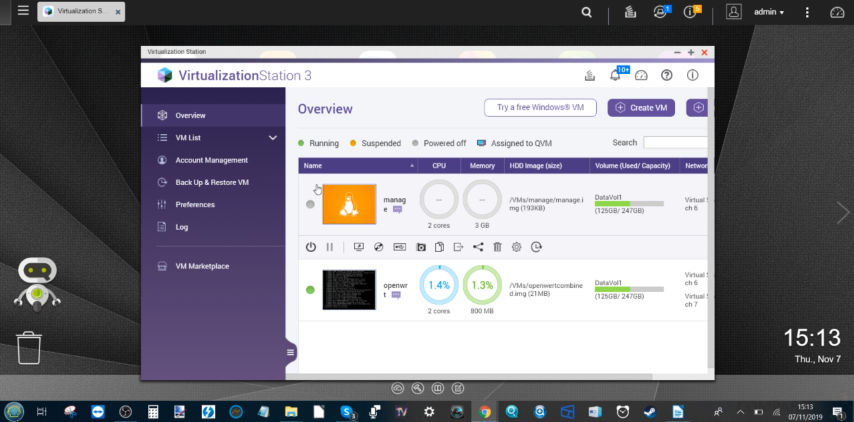854x422 pixels.
Task: Open the resource gauge icon in the Virtualization Station header
Action: coord(641,75)
